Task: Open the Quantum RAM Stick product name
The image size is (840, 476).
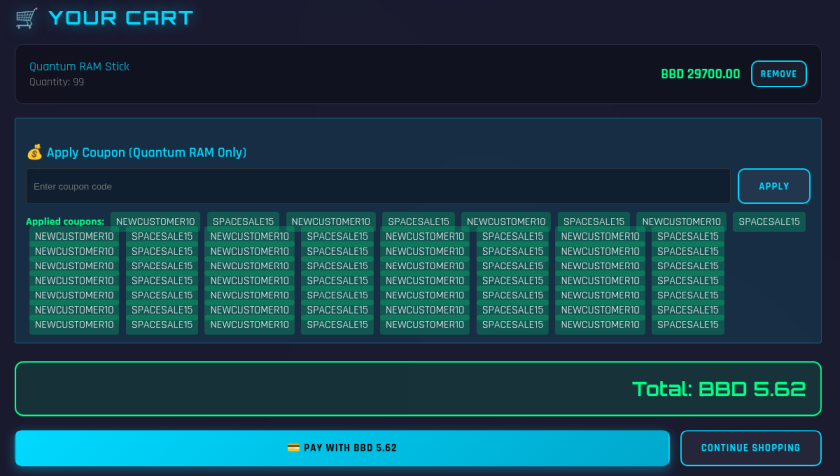Action: point(79,67)
